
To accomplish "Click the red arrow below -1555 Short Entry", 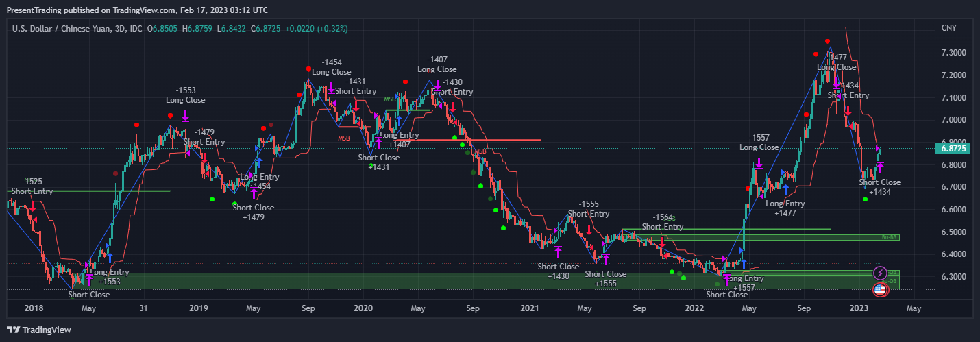I will (588, 231).
